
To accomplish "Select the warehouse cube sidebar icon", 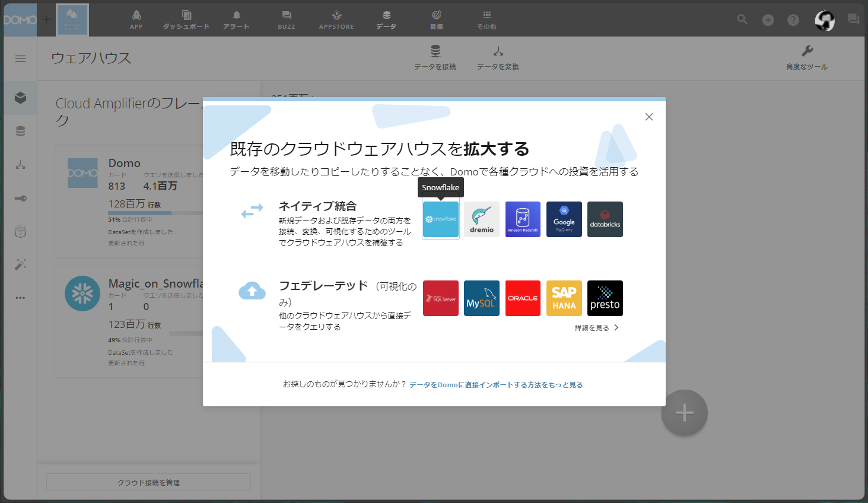I will [20, 98].
